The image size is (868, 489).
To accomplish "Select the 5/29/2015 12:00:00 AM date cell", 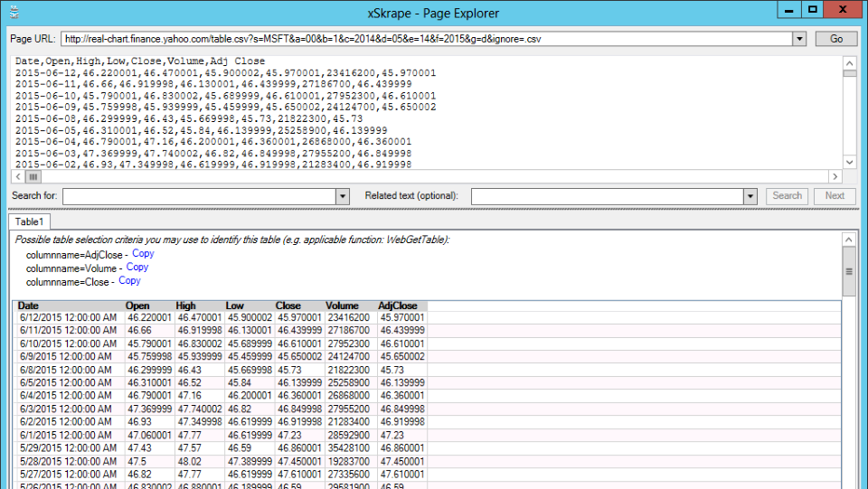I will coord(69,447).
